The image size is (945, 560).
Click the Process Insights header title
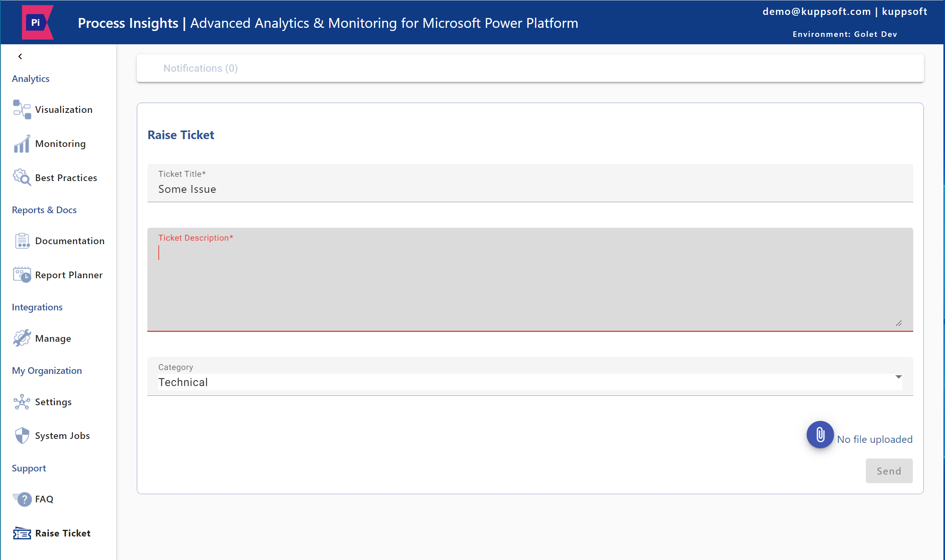coord(128,23)
